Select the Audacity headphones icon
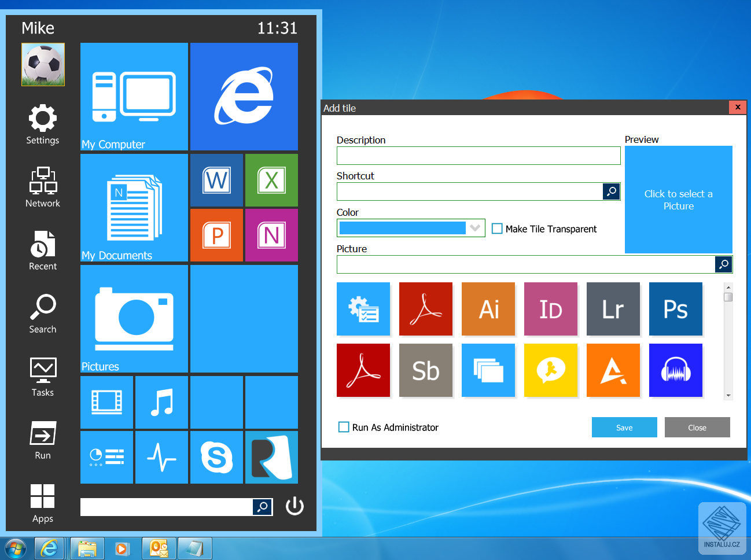The height and width of the screenshot is (560, 751). pos(675,370)
